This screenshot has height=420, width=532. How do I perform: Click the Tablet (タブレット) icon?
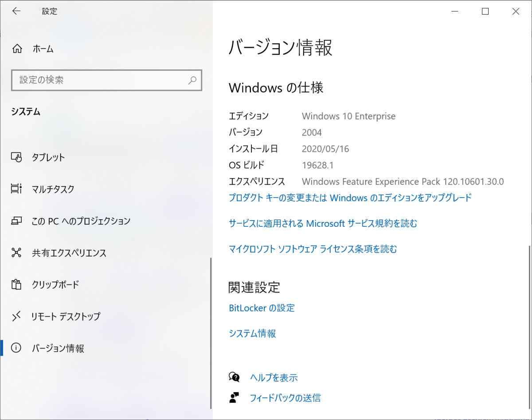pos(16,157)
